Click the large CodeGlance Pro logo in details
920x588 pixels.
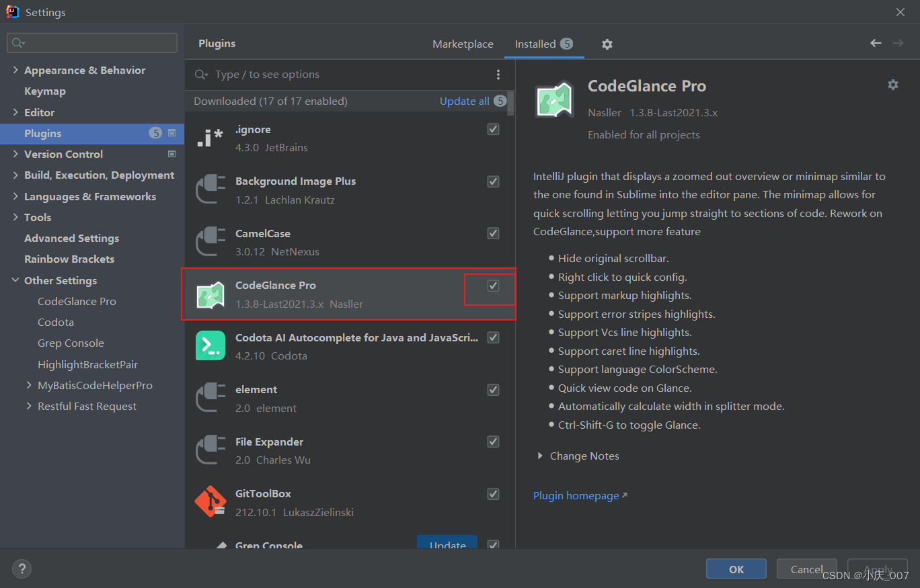pos(554,99)
